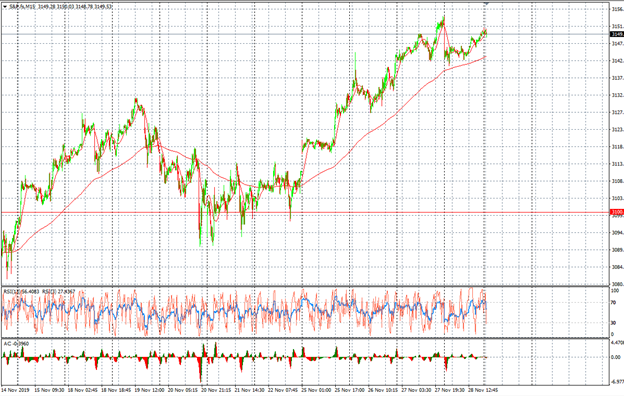Click the 19 Nov 12:00 time label
The image size is (629, 396).
(150, 390)
